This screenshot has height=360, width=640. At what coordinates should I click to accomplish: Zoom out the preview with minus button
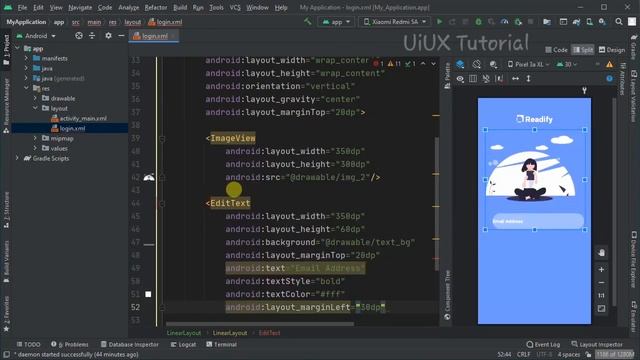coord(601,282)
